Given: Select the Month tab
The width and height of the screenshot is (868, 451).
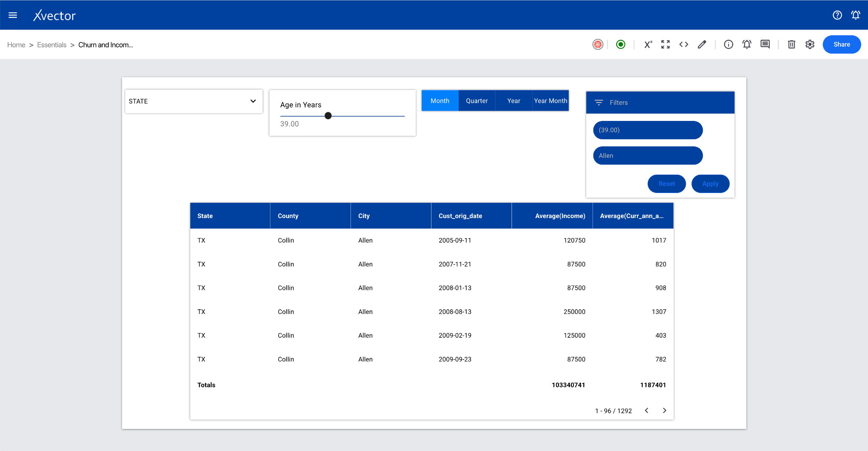Looking at the screenshot, I should [x=440, y=101].
